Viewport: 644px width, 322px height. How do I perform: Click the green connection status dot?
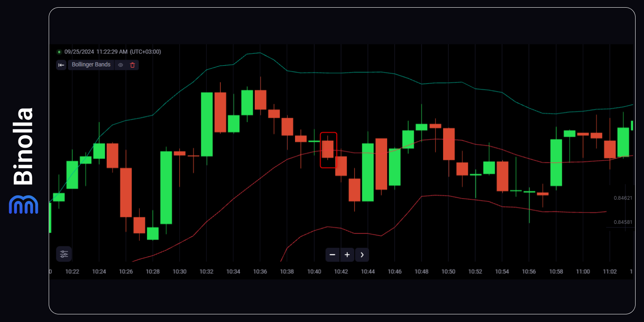click(59, 52)
